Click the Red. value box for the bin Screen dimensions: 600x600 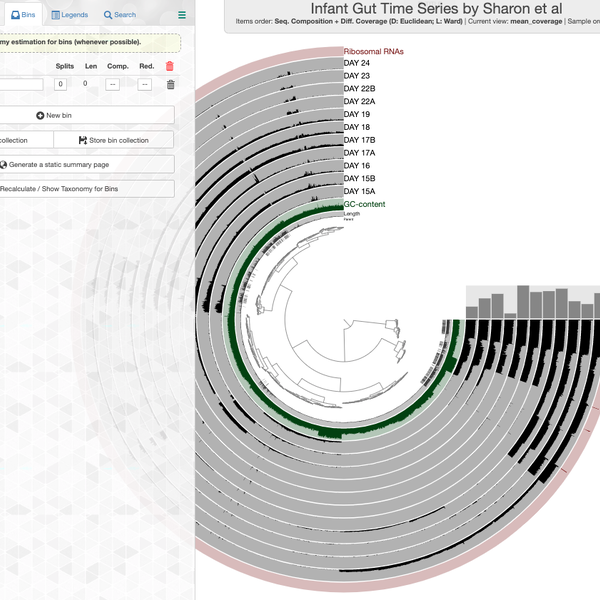click(x=145, y=85)
